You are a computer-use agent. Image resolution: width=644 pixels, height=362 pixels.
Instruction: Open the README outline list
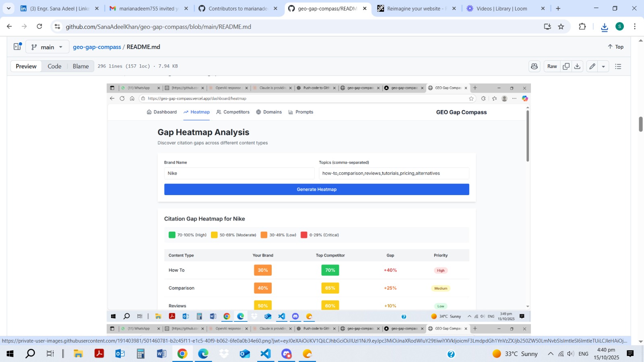click(x=618, y=66)
